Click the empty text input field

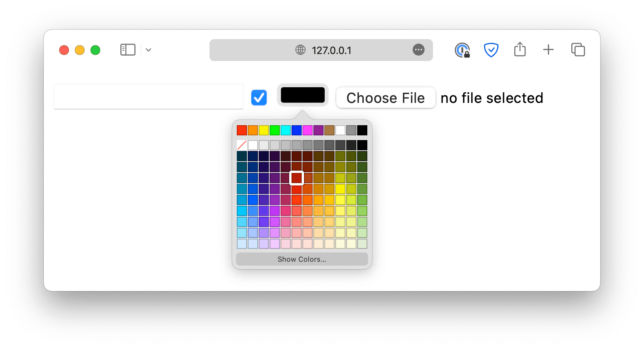click(148, 97)
